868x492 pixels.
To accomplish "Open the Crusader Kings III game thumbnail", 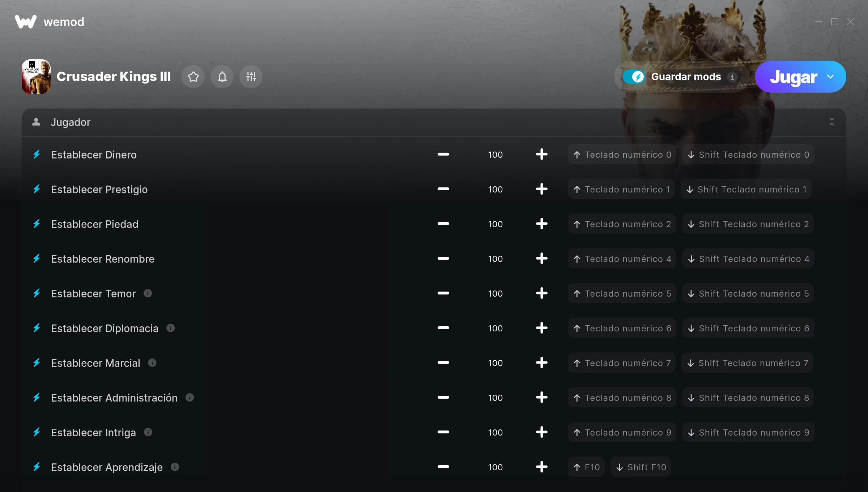I will click(x=36, y=77).
